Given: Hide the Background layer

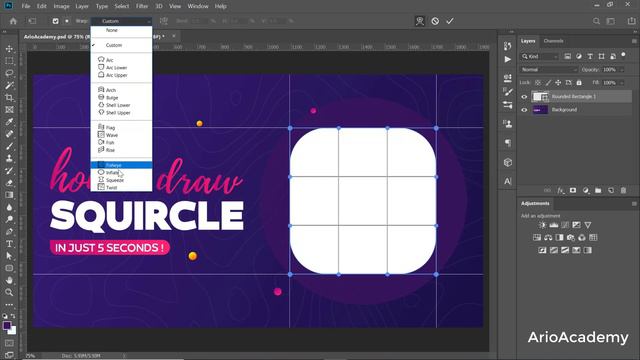Looking at the screenshot, I should (x=524, y=110).
